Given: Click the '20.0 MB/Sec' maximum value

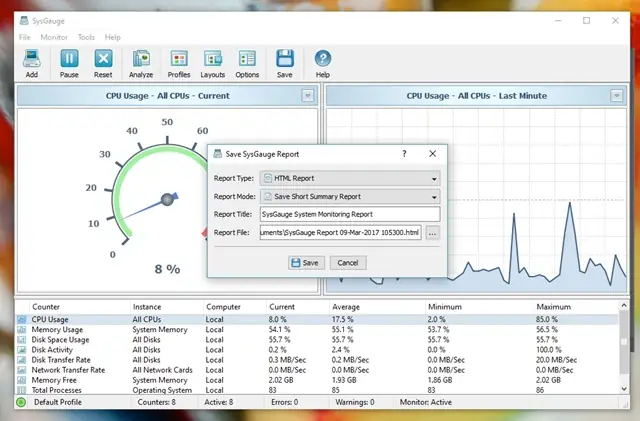Looking at the screenshot, I should 556,360.
